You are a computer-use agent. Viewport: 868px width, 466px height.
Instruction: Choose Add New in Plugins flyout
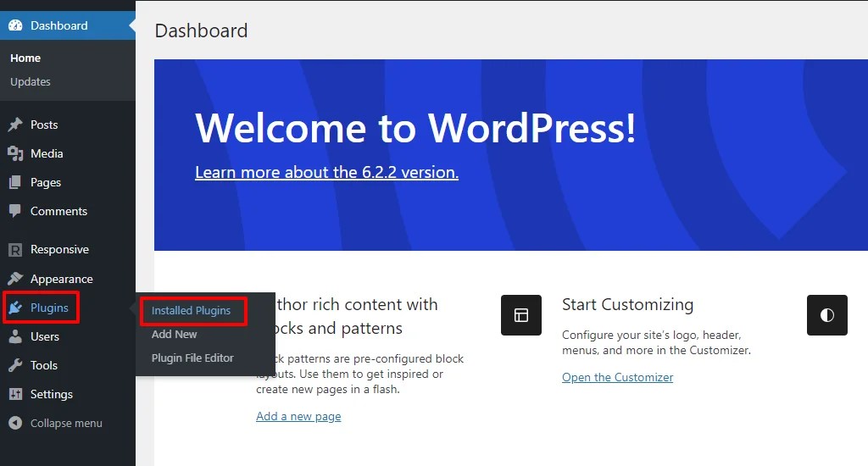click(x=175, y=335)
